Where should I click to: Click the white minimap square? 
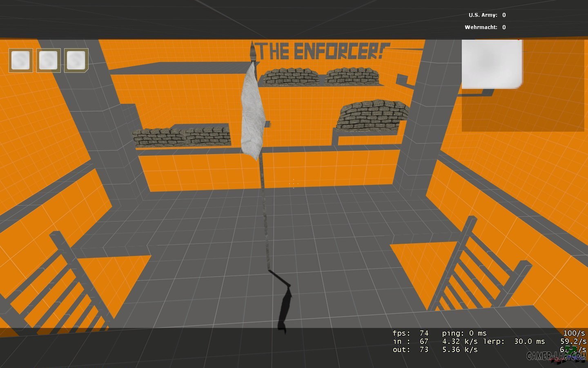pyautogui.click(x=492, y=64)
